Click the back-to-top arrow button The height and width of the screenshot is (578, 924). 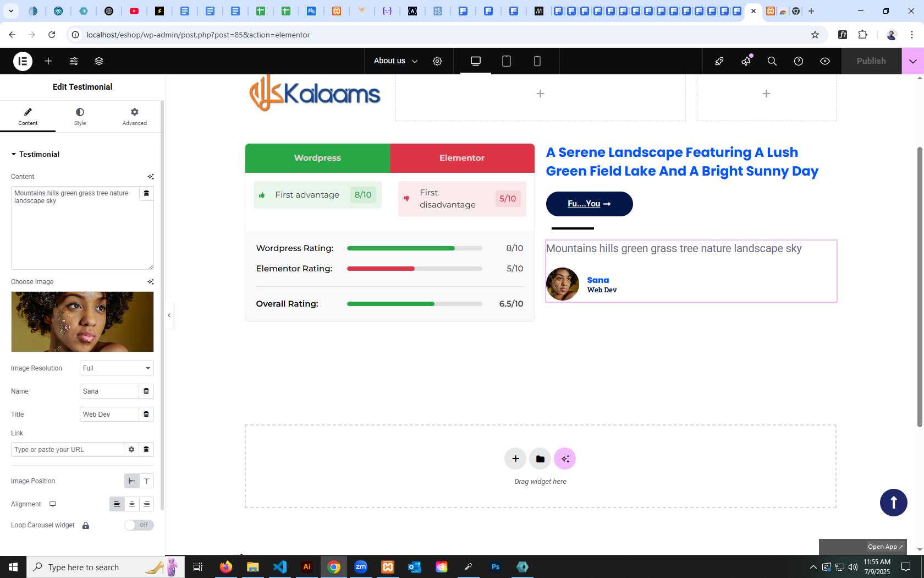(894, 503)
